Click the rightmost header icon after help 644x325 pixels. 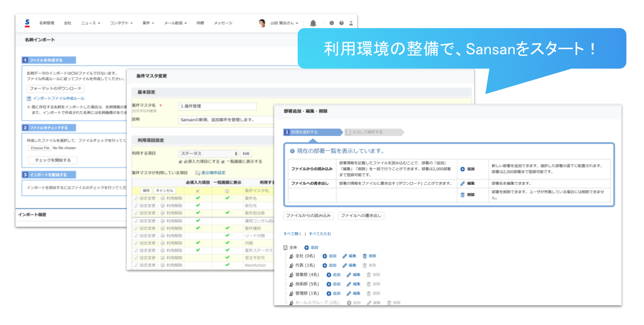pyautogui.click(x=351, y=23)
